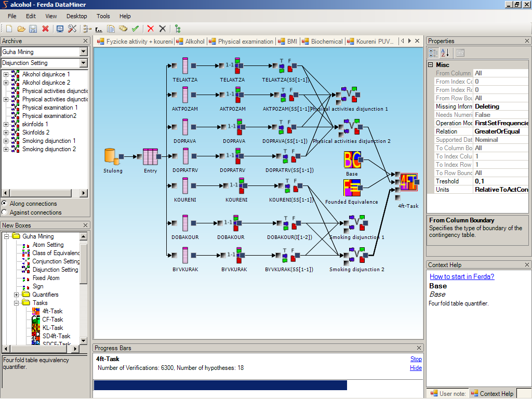Open the Guha Mining dropdown in Archive
532x399 pixels.
point(84,52)
